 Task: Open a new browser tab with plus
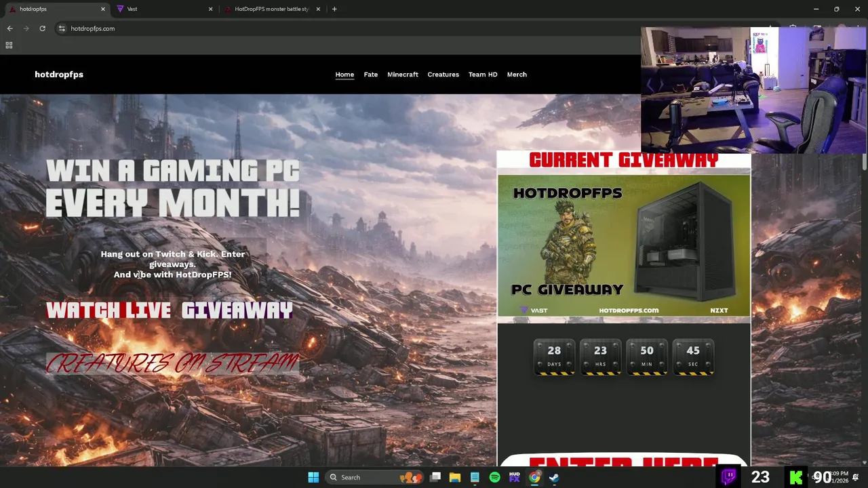tap(334, 9)
